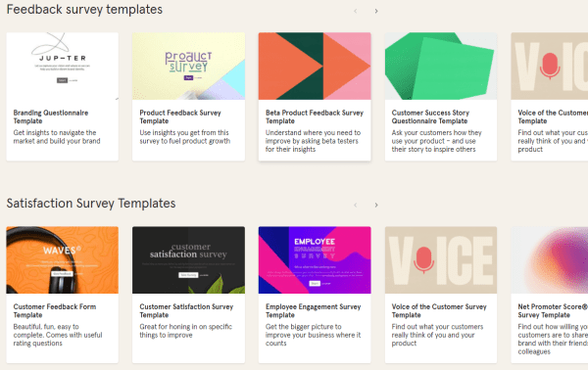Click 'Get the bigger picture to improve' description
Screen dimensions: 588x370
pyautogui.click(x=314, y=335)
